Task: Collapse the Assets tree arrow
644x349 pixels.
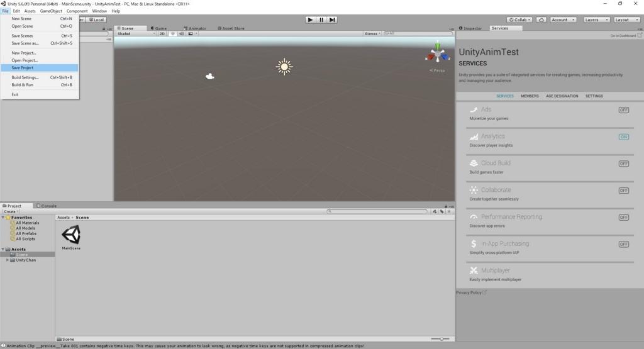Action: pos(3,249)
